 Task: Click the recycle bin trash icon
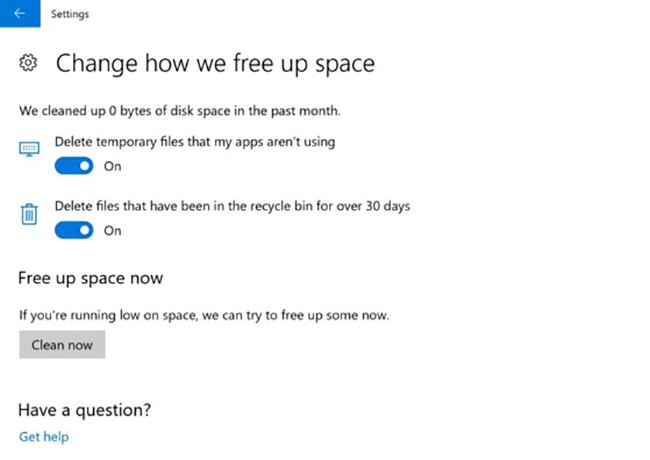(29, 214)
